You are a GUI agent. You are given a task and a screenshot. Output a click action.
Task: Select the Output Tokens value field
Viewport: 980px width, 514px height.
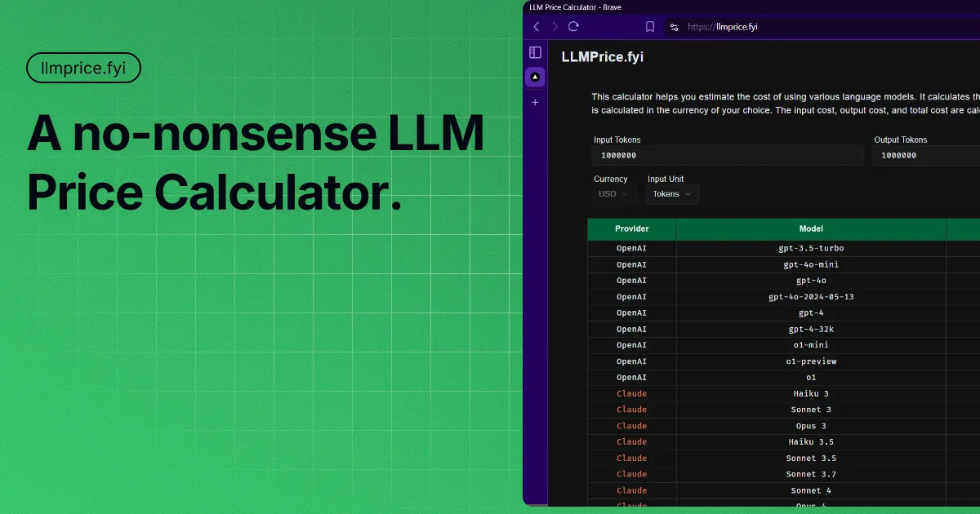pyautogui.click(x=925, y=155)
